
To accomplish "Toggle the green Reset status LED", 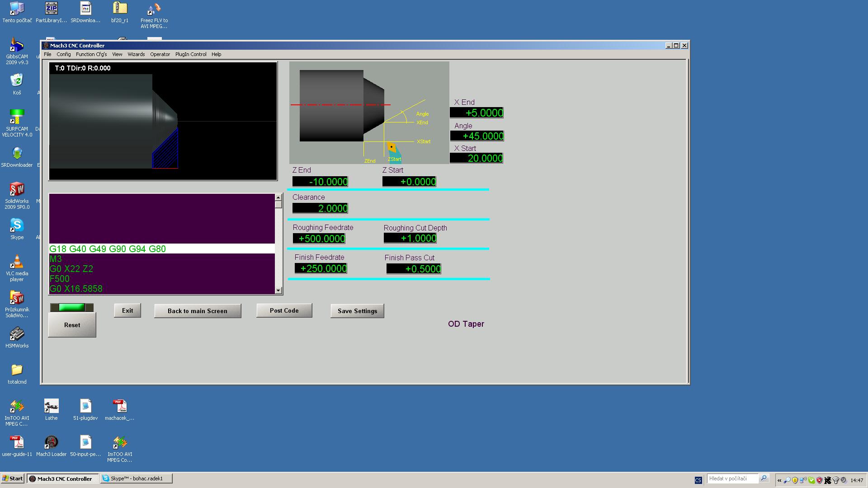I will [72, 308].
